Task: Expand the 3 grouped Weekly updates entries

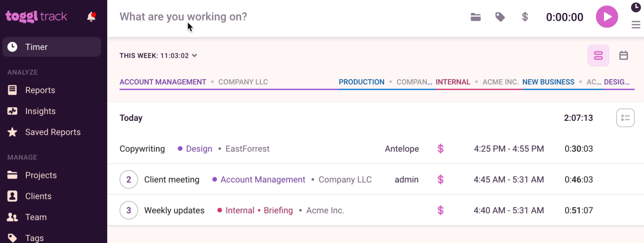Action: pyautogui.click(x=129, y=210)
